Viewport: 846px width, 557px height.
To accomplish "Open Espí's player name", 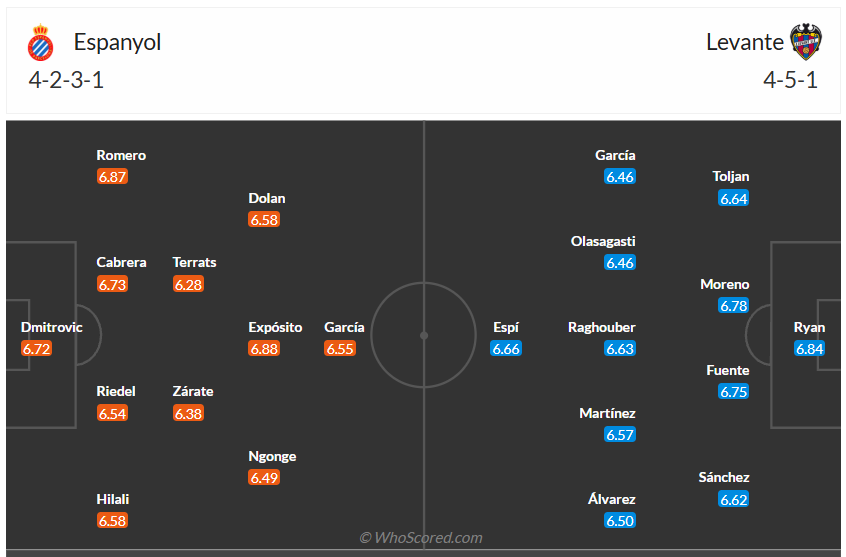I will tap(506, 327).
